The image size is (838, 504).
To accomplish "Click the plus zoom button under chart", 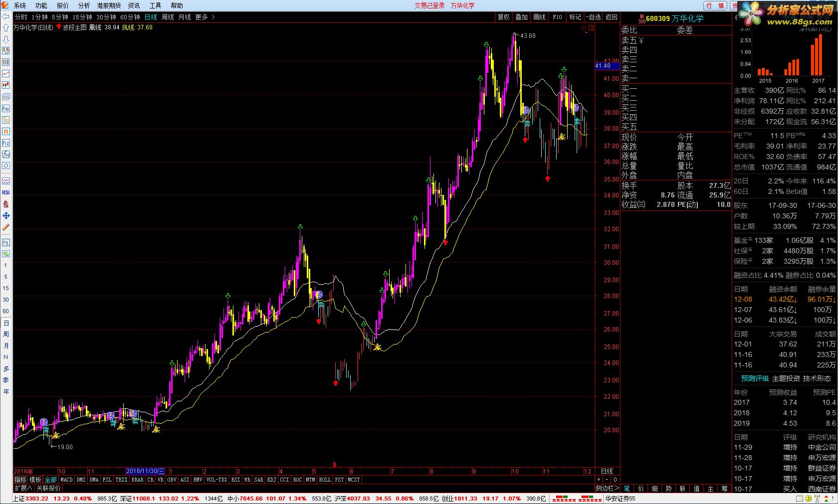I will [x=599, y=480].
